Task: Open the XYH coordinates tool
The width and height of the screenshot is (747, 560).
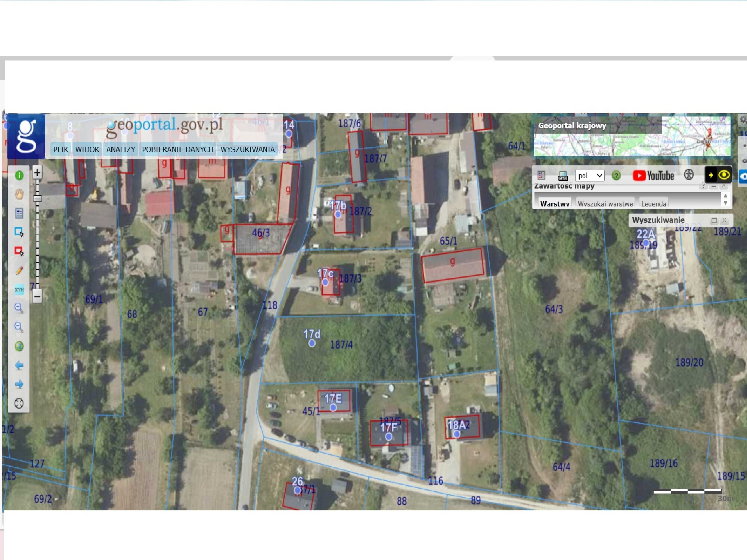Action: click(19, 290)
